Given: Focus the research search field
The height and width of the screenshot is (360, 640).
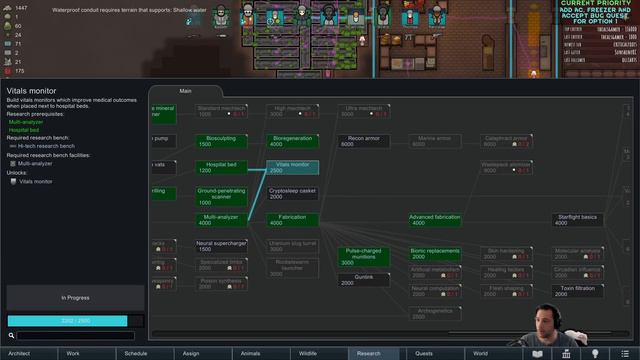Looking at the screenshot, I should tap(76, 336).
